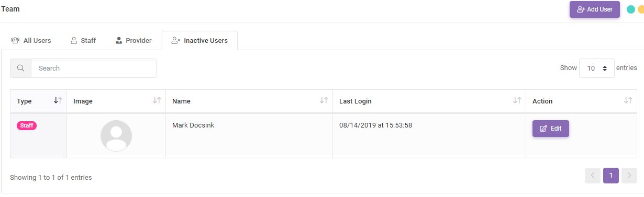
Task: Open the Staff tab
Action: pos(83,40)
